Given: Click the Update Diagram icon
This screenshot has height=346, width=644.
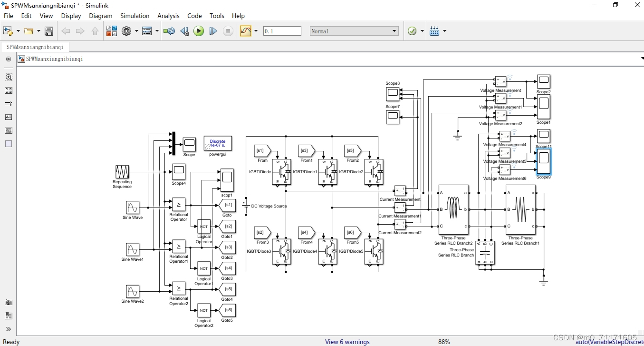Looking at the screenshot, I should point(169,31).
